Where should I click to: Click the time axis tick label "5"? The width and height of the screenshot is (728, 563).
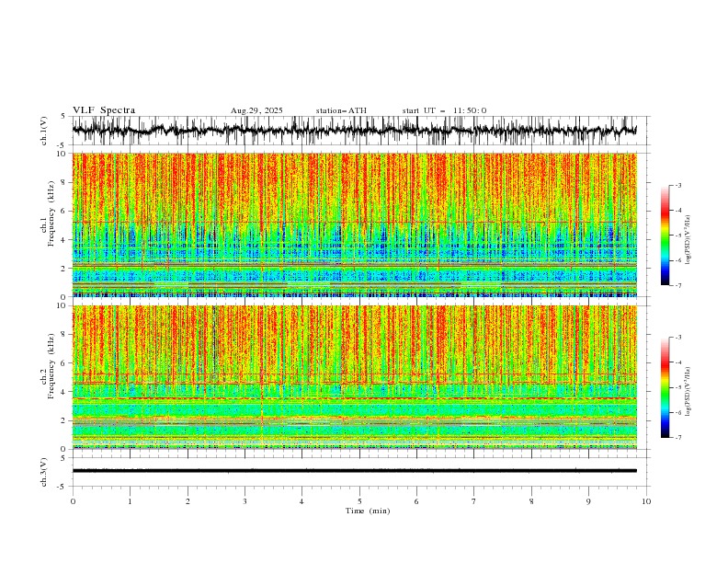pyautogui.click(x=359, y=501)
